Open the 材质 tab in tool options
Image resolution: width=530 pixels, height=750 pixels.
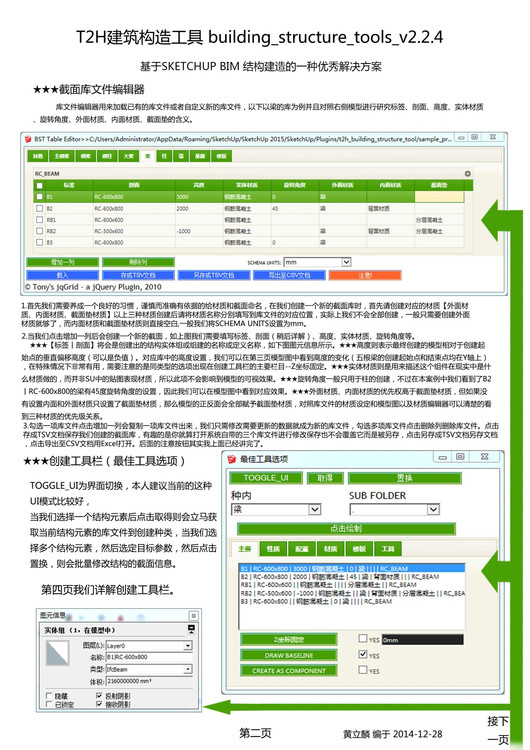[x=331, y=549]
